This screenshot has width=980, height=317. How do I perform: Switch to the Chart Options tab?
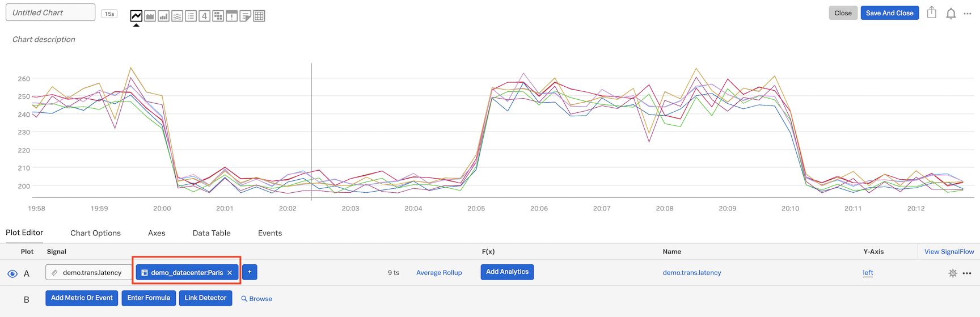point(95,233)
